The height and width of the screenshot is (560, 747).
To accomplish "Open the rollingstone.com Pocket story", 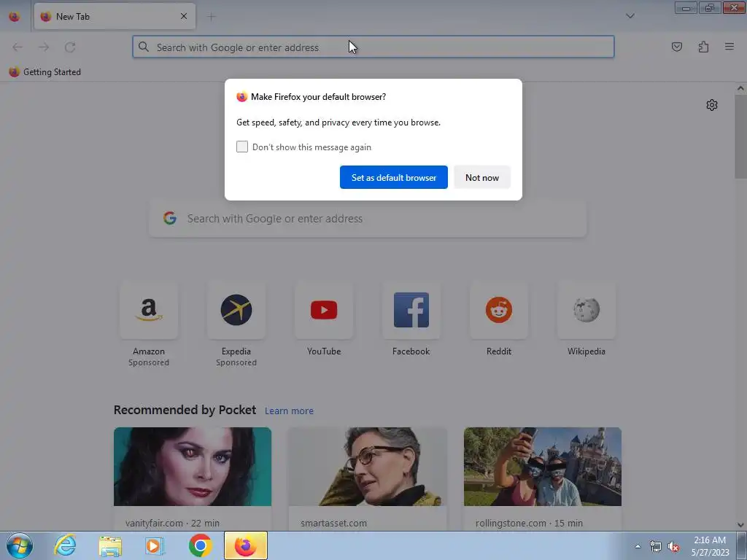I will click(x=543, y=478).
